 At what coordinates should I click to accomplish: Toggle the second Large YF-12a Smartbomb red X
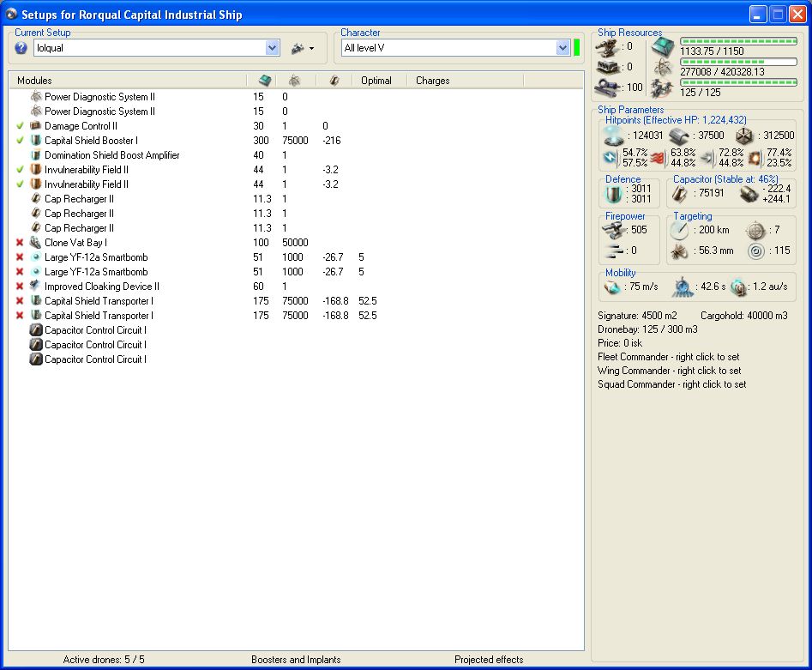point(20,272)
